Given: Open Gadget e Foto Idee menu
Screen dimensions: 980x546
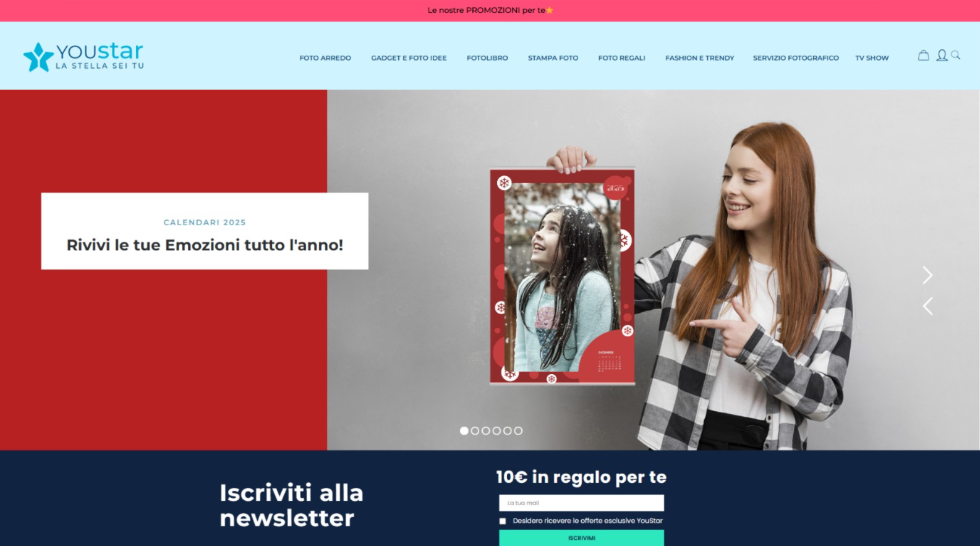Looking at the screenshot, I should click(x=409, y=58).
